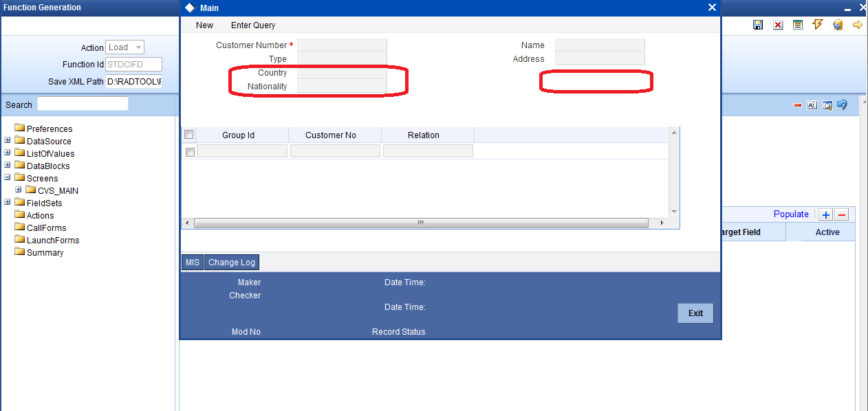Click the minus remove row icon near Populate
The height and width of the screenshot is (411, 868).
tap(842, 214)
